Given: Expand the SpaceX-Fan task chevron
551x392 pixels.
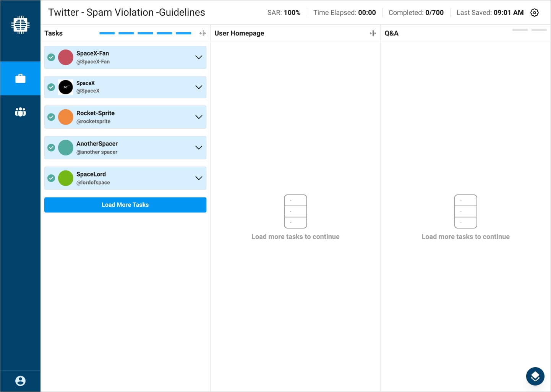Looking at the screenshot, I should pos(199,57).
